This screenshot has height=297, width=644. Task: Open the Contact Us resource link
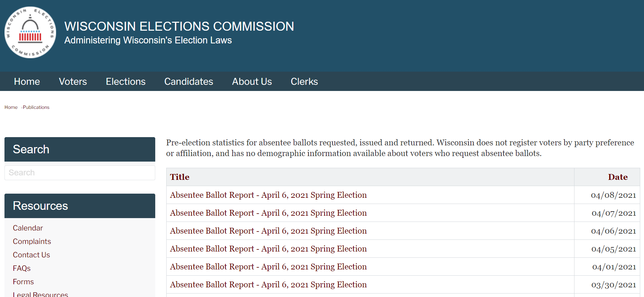[x=31, y=255]
